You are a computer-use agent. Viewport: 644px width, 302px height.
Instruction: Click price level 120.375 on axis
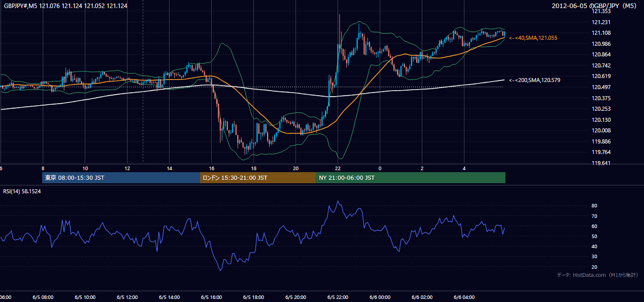coord(601,98)
